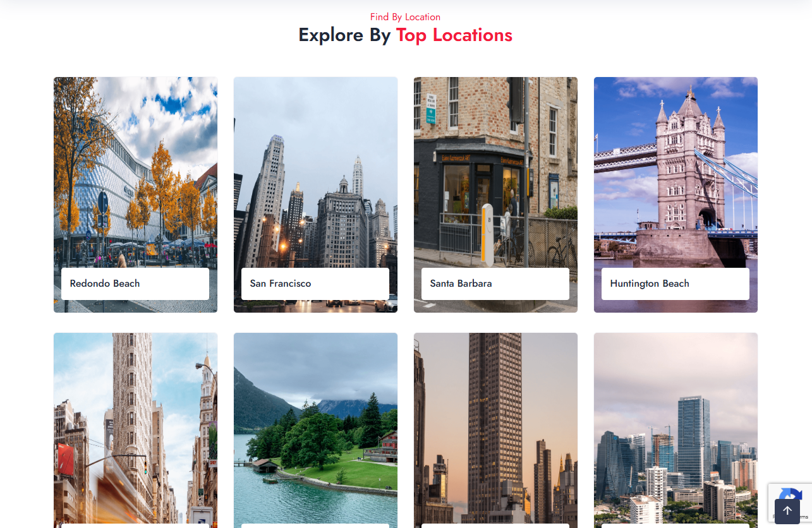This screenshot has width=812, height=528.
Task: Open the glass towers skyline photo card
Action: tap(676, 429)
